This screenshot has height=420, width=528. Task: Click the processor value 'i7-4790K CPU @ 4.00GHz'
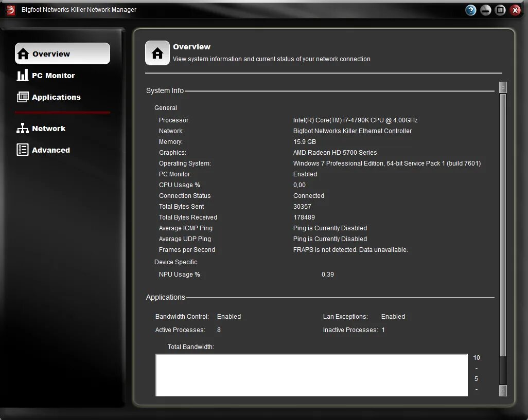[355, 120]
